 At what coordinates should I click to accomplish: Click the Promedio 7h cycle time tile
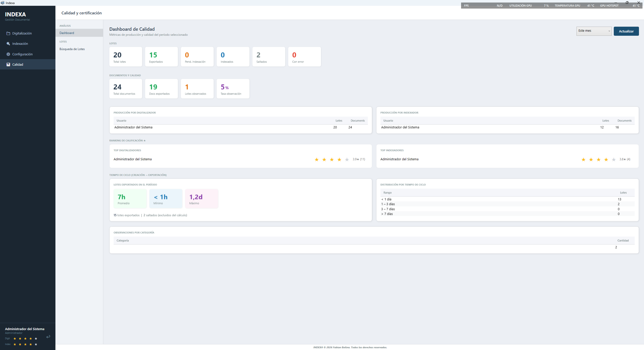130,199
